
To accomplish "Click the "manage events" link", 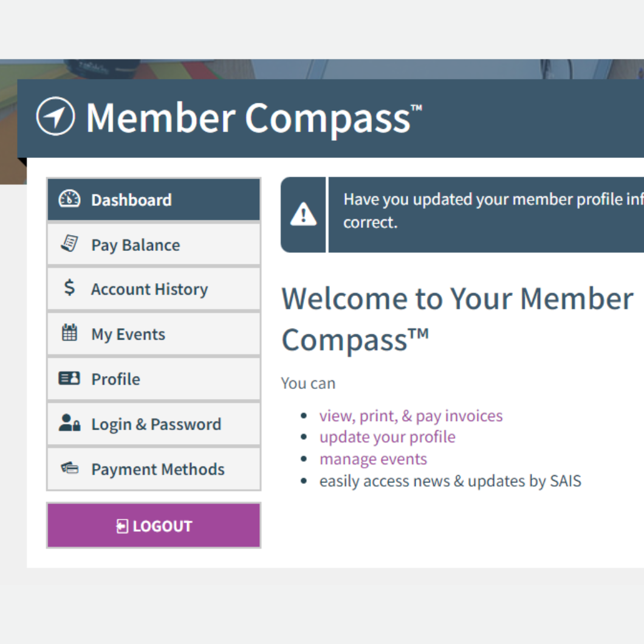I will (x=373, y=459).
